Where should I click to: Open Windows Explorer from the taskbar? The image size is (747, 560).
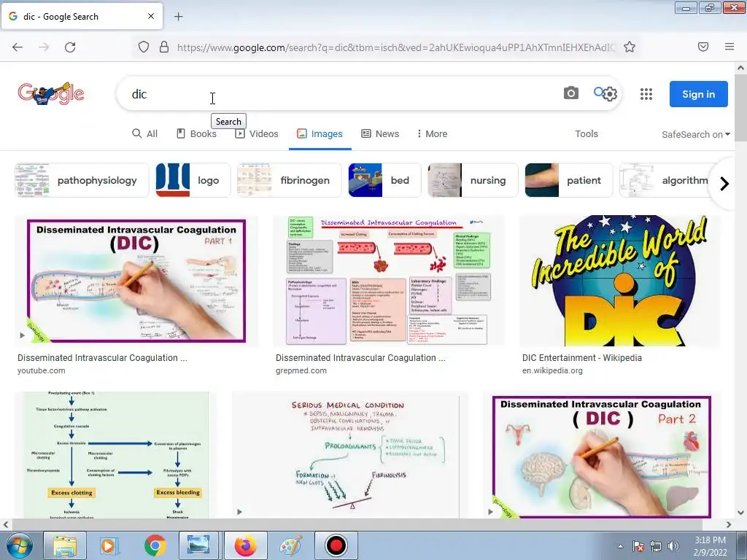65,545
